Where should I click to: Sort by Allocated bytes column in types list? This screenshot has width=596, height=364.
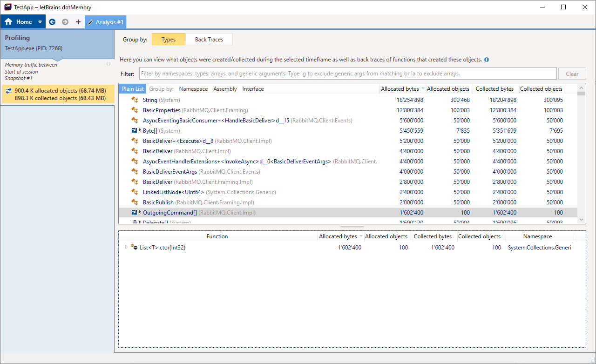(402, 89)
